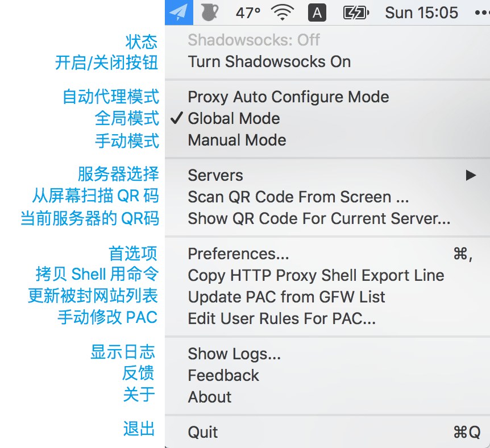The width and height of the screenshot is (490, 448).
Task: Click the Chinese label '状态'
Action: point(141,42)
